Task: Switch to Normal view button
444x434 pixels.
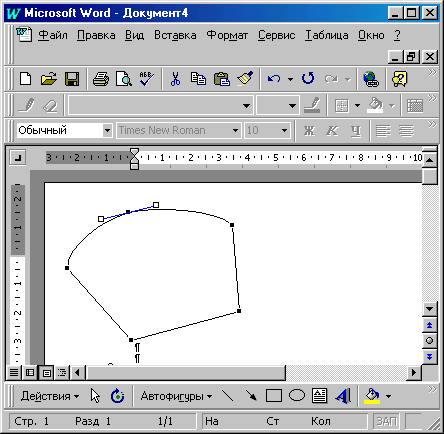Action: (14, 372)
